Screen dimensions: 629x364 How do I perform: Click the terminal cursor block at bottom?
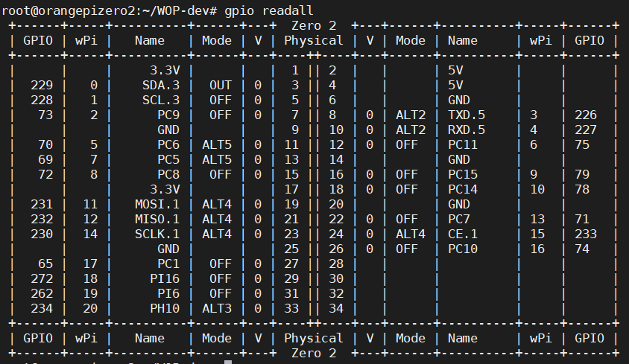point(228,362)
